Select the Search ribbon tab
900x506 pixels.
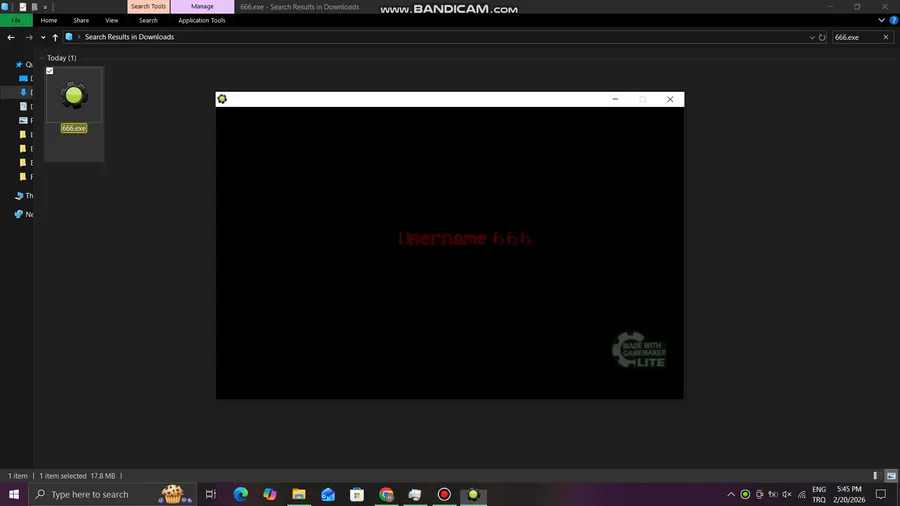tap(148, 20)
